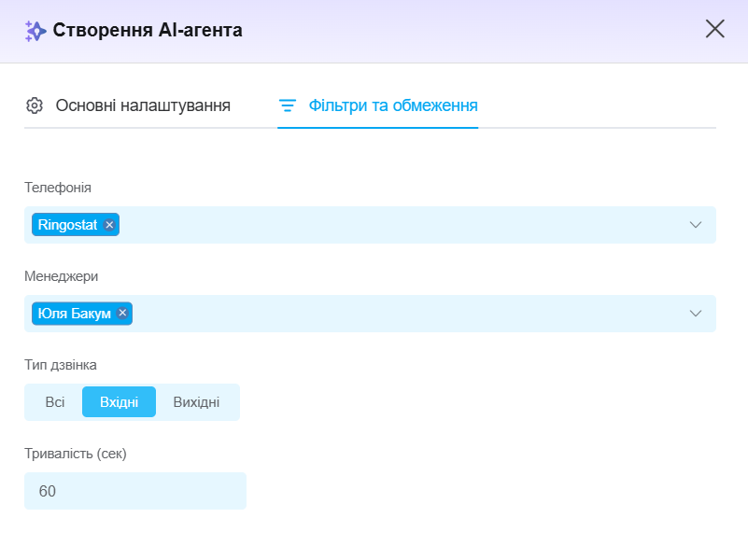Close the AI-agent creation dialog
The height and width of the screenshot is (560, 748).
714,29
